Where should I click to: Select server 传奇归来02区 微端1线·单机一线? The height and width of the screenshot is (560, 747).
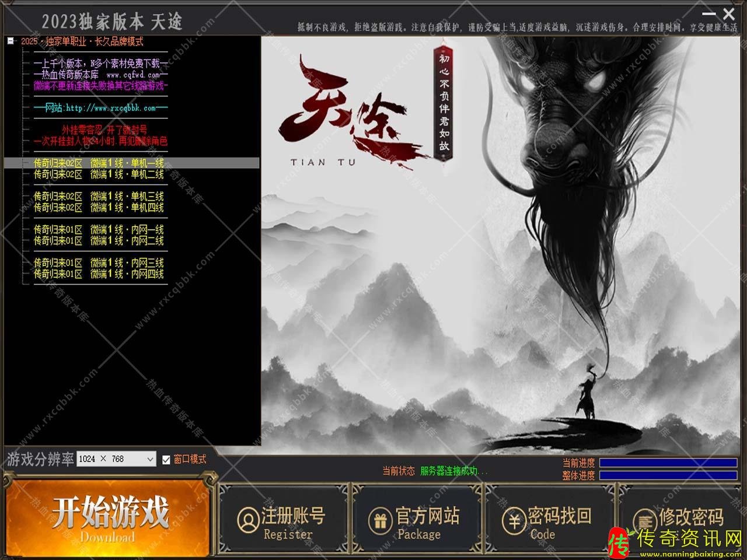(99, 163)
